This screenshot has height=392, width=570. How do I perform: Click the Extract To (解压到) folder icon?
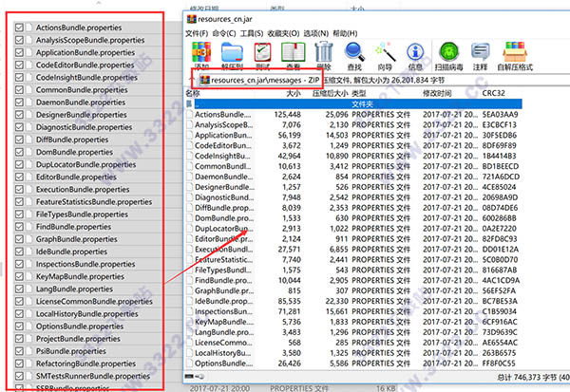(x=232, y=53)
